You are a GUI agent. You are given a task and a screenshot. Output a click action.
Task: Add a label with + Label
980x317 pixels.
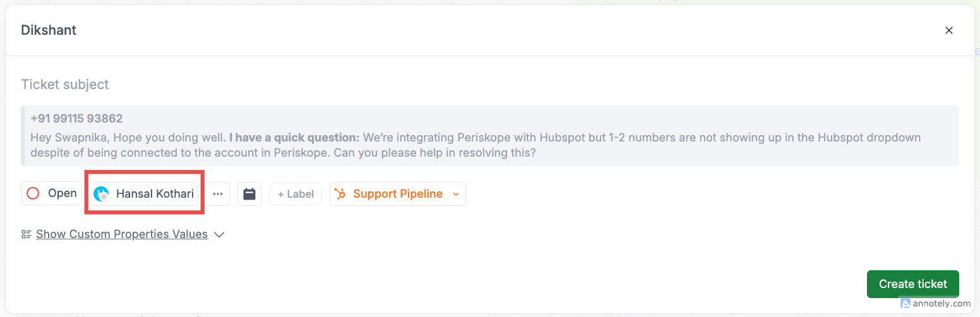(x=296, y=194)
